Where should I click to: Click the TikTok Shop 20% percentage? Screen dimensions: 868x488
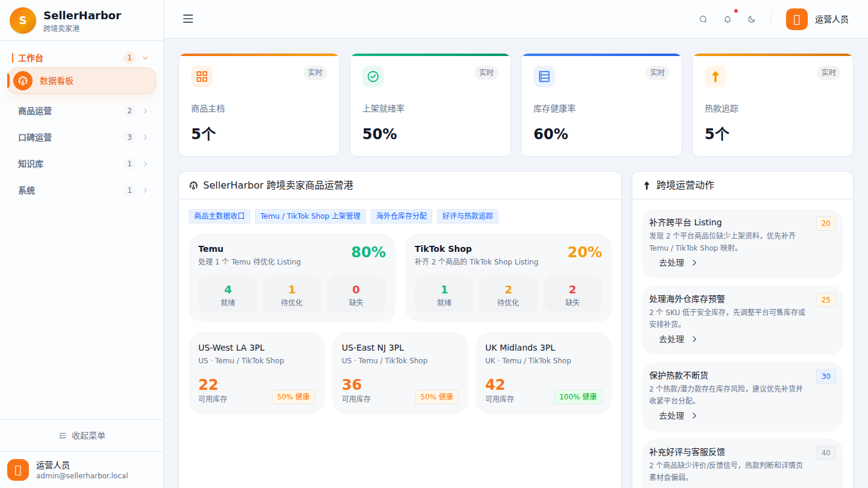[585, 252]
